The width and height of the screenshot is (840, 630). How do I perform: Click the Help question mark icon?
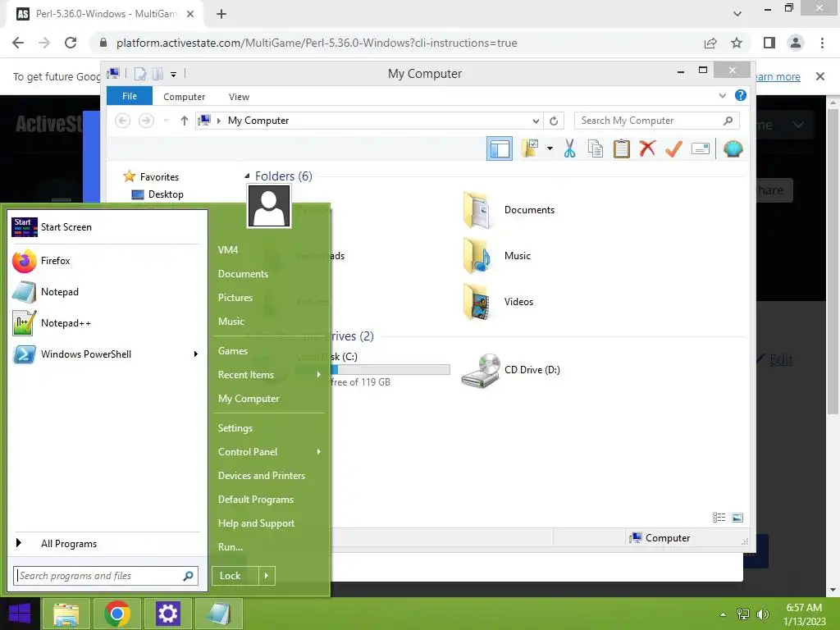pos(741,95)
